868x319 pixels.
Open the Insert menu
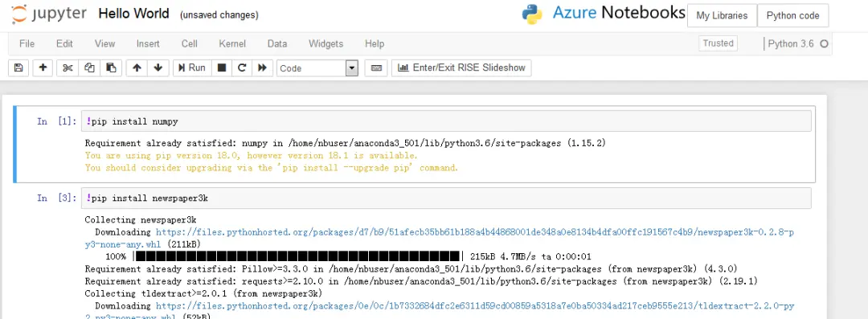[x=148, y=43]
